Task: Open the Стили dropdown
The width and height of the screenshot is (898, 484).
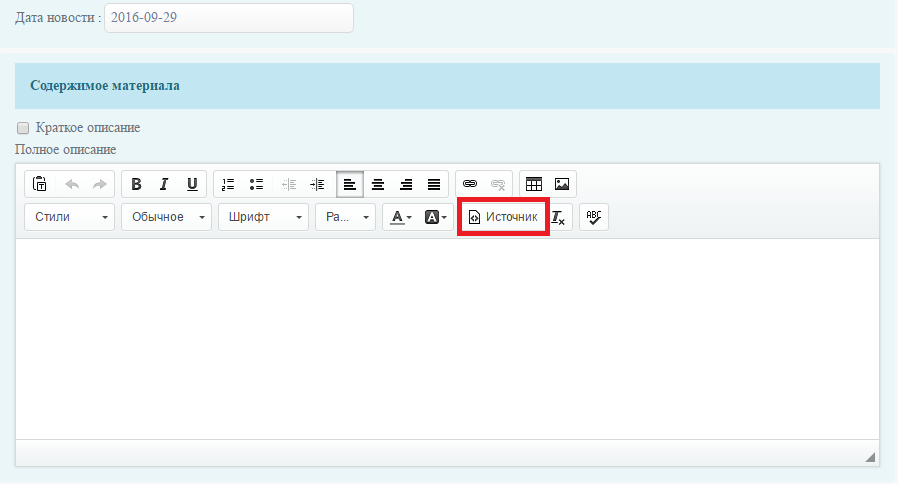Action: pos(70,217)
